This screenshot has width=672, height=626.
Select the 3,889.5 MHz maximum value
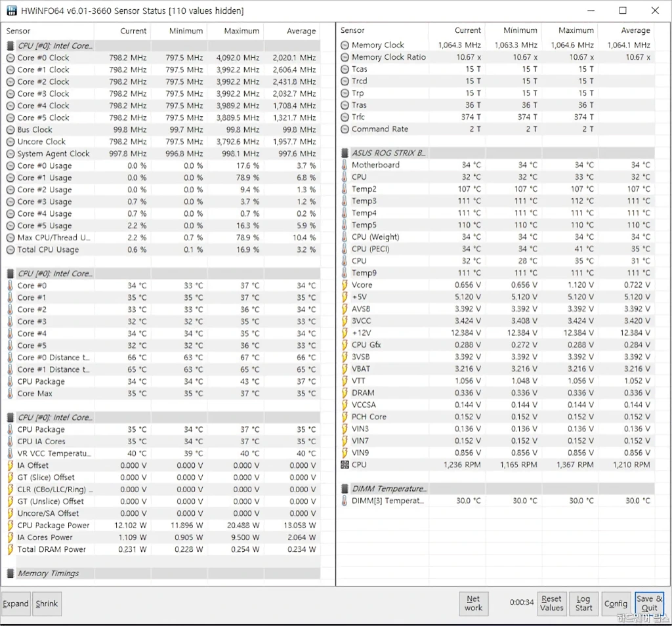pos(238,118)
